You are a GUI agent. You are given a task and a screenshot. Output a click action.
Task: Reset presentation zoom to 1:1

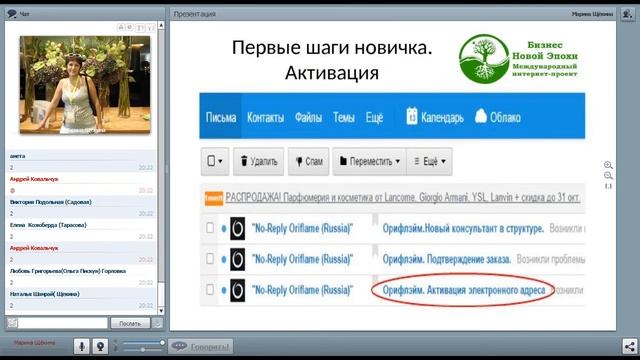tap(608, 186)
